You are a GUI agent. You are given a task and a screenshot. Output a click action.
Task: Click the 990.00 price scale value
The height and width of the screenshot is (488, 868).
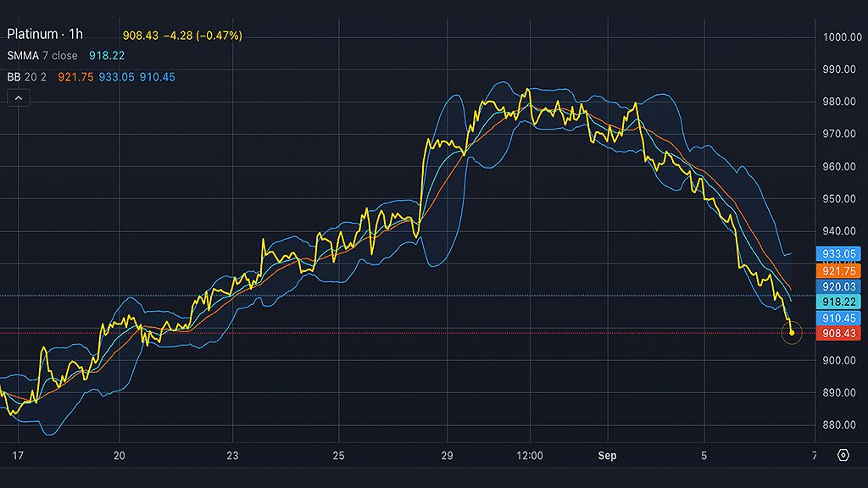(839, 69)
